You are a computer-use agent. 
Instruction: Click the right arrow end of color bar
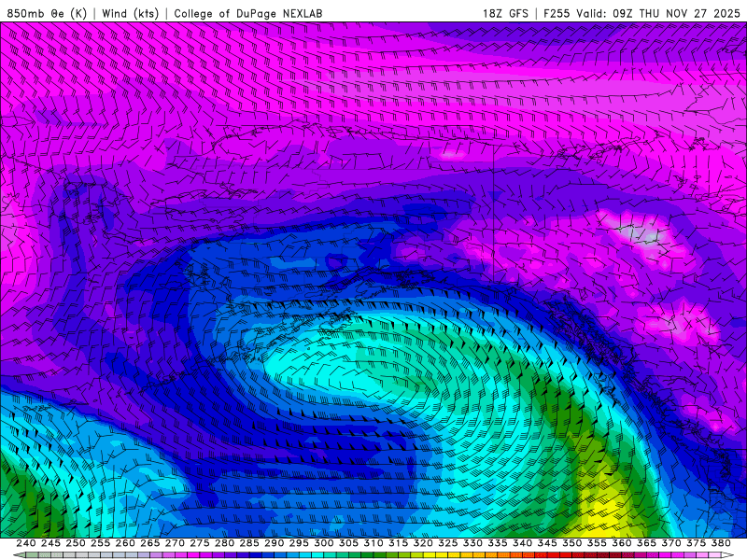point(727,555)
